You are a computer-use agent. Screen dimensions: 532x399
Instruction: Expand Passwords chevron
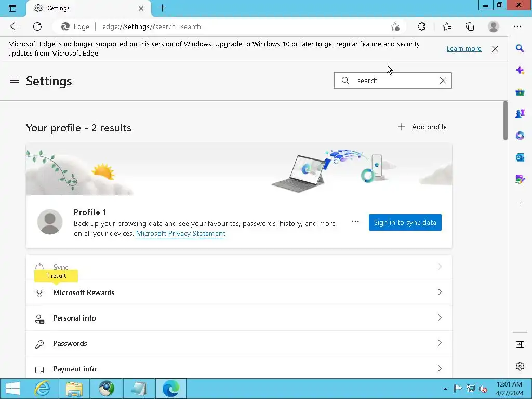[440, 343]
